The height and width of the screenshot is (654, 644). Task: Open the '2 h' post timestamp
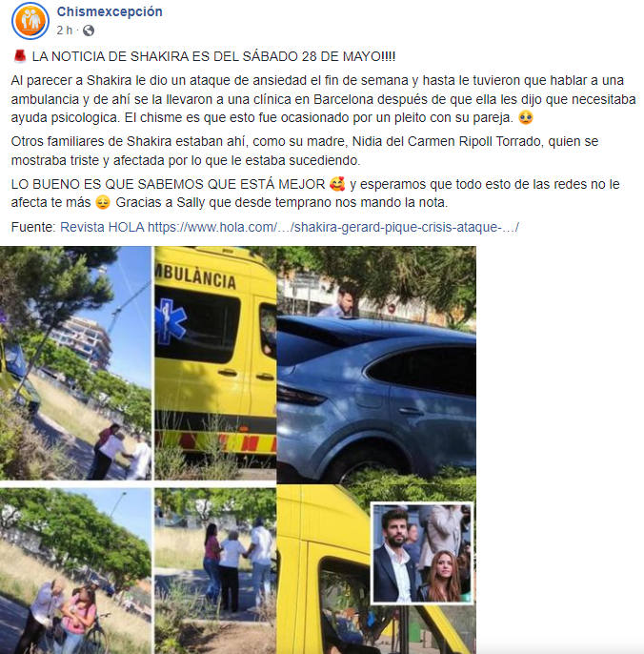[65, 31]
